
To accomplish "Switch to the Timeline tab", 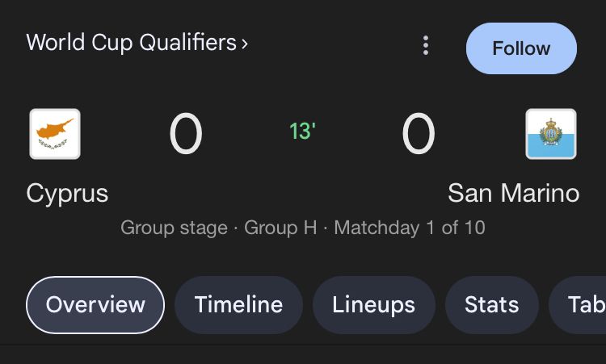I will point(238,304).
